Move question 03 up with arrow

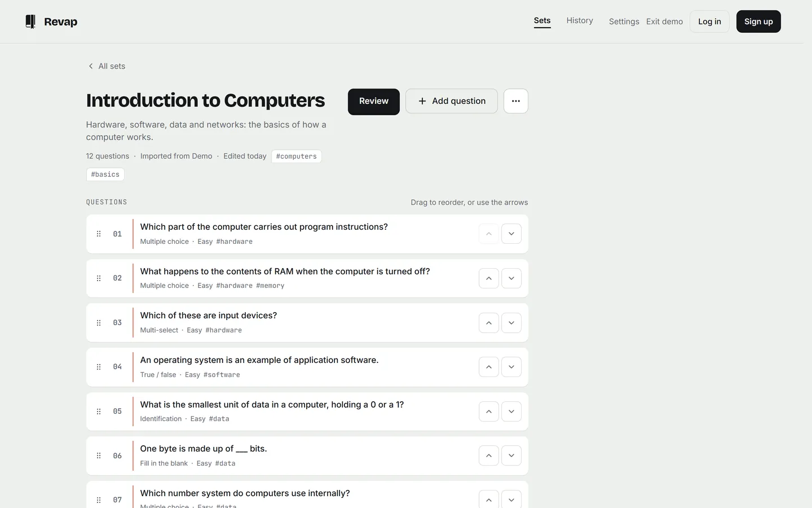tap(489, 323)
